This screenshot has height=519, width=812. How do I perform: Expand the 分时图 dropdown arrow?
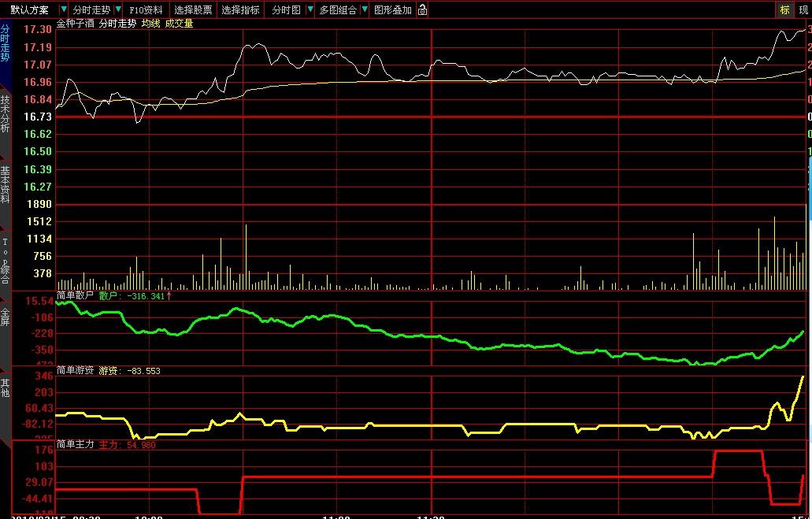[x=309, y=10]
